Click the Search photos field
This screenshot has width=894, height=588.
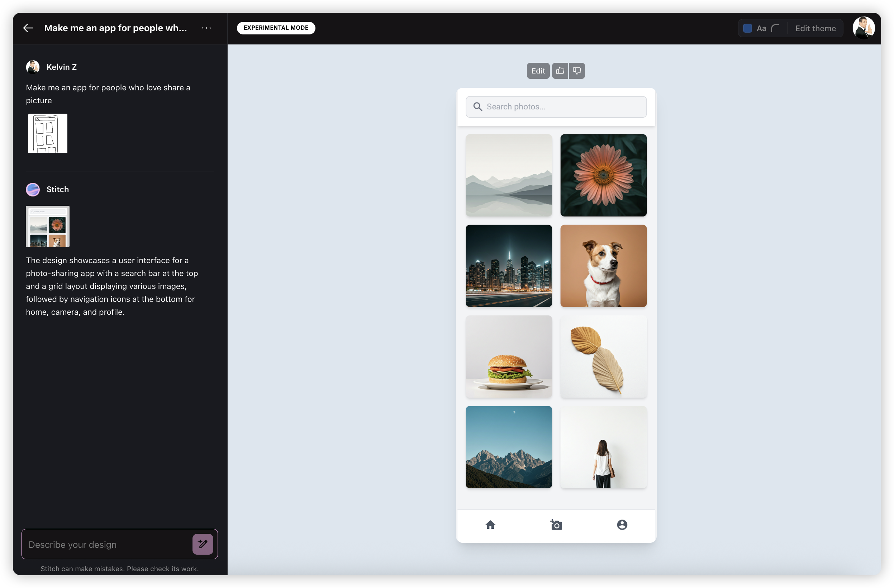[x=563, y=107]
